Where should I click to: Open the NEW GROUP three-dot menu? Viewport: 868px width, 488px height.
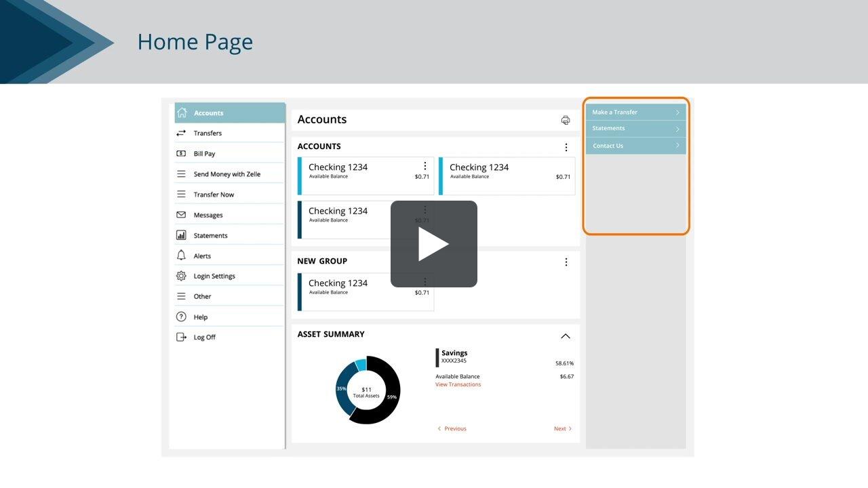coord(566,262)
